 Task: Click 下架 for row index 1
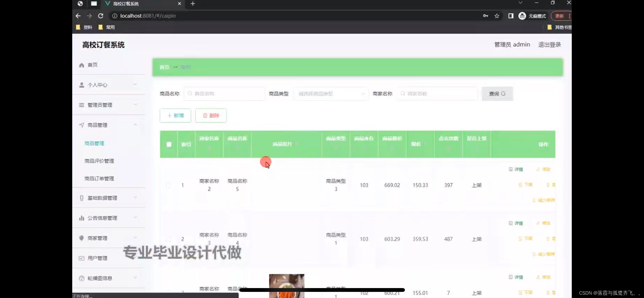(x=525, y=185)
